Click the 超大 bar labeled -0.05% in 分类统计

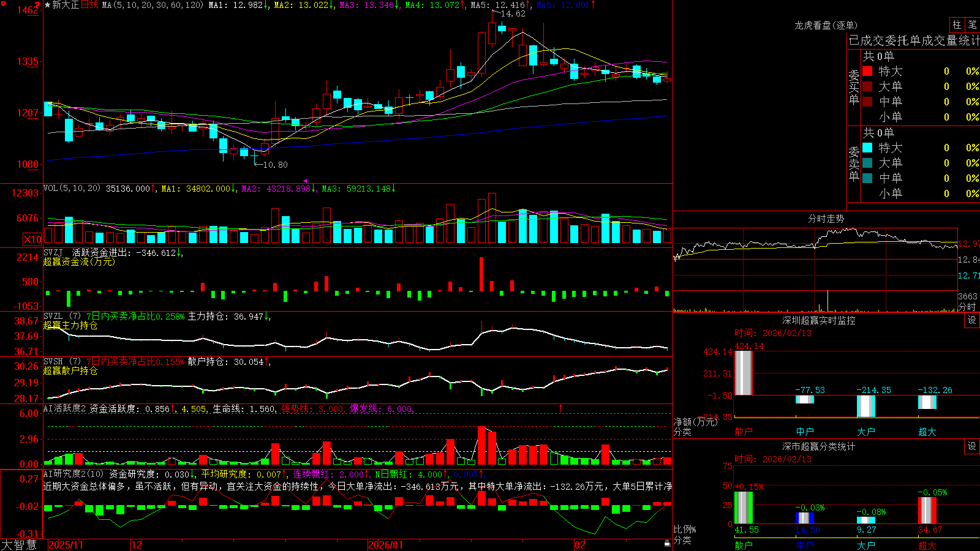pos(927,510)
